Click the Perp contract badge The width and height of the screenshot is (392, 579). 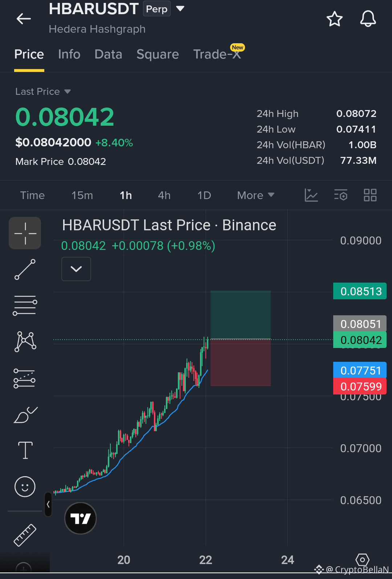[157, 9]
